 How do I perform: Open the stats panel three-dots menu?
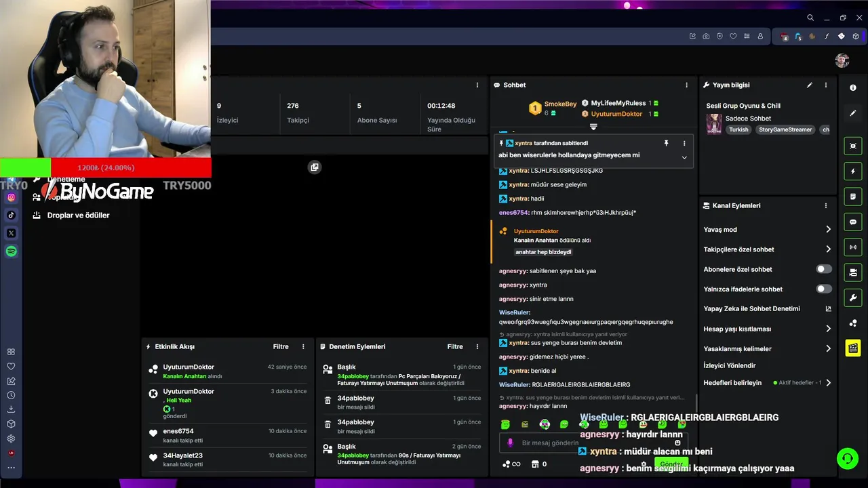477,85
